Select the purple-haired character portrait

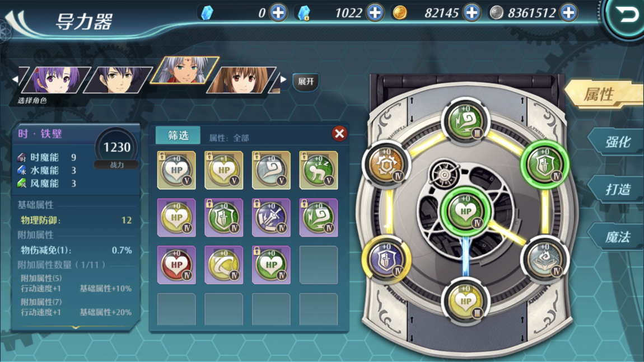coord(55,79)
